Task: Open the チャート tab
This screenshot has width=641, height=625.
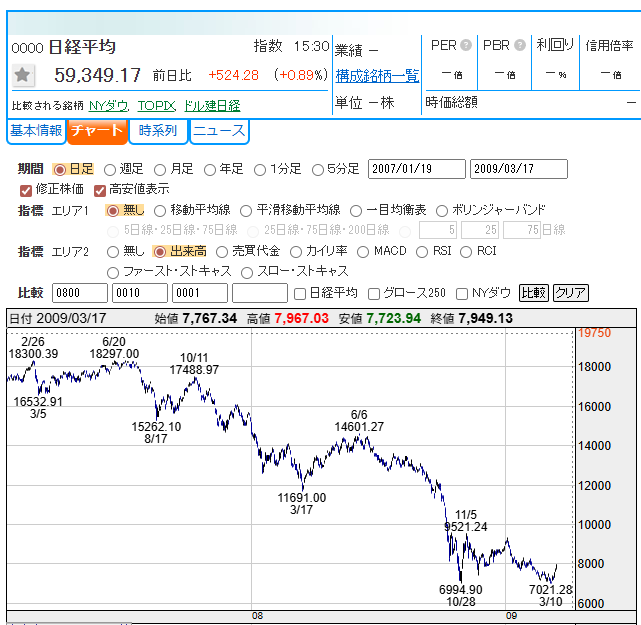Action: [x=97, y=131]
